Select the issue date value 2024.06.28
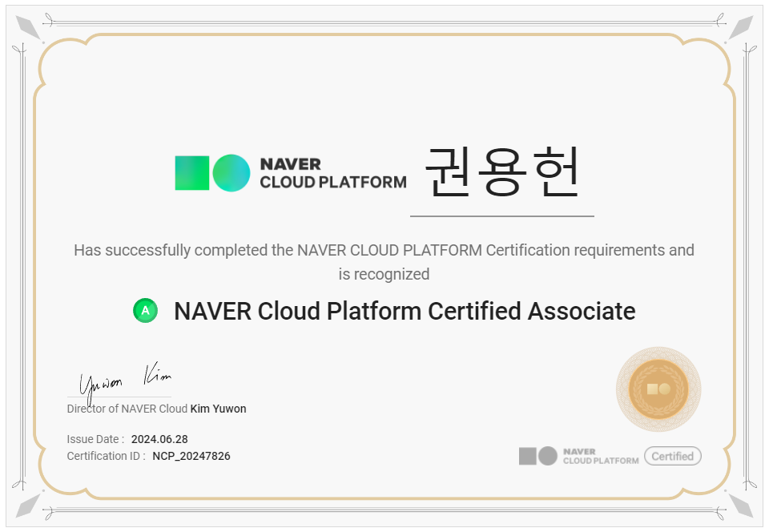This screenshot has height=532, width=769. (159, 439)
